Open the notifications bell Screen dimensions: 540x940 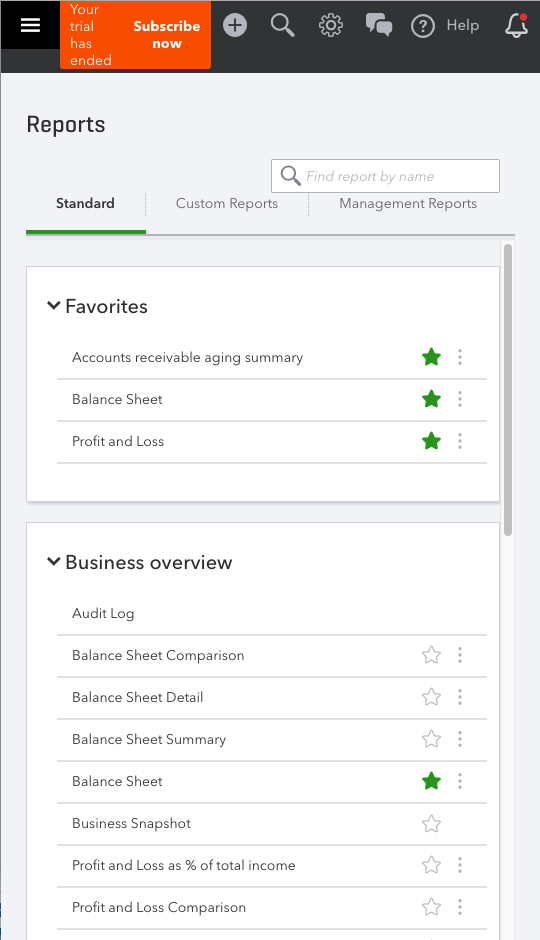pyautogui.click(x=516, y=25)
